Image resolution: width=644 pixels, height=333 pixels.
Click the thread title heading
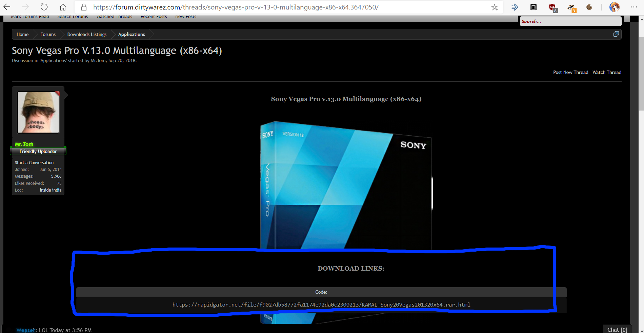point(117,51)
